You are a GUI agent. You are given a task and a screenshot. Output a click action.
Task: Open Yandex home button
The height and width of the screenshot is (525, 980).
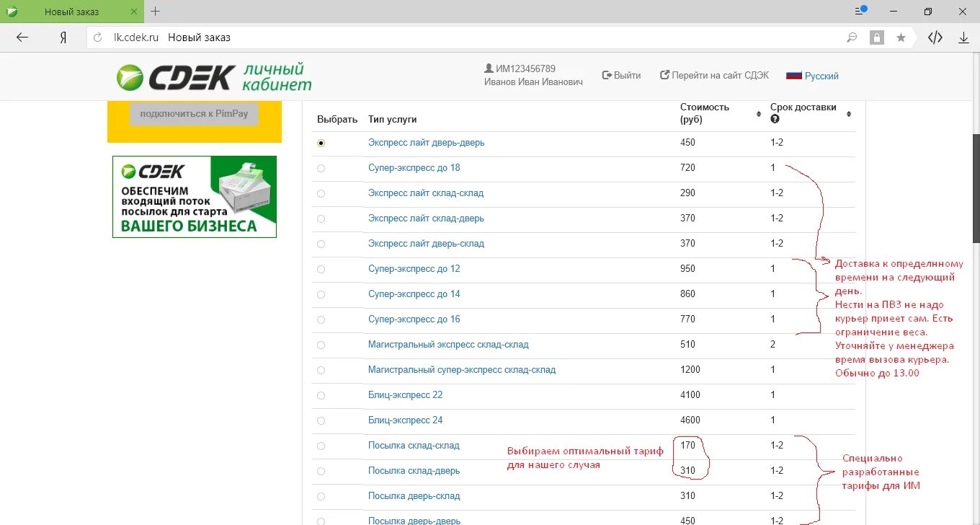(63, 37)
